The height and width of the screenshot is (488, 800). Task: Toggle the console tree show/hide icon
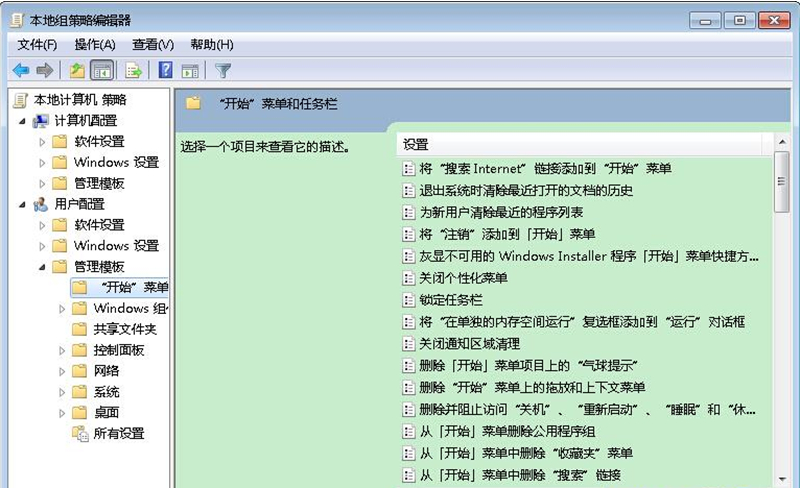[102, 70]
